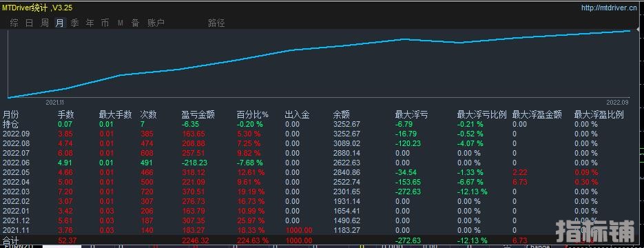This screenshot has height=248, width=644.
Task: Select the 周 weekly tab
Action: [44, 23]
